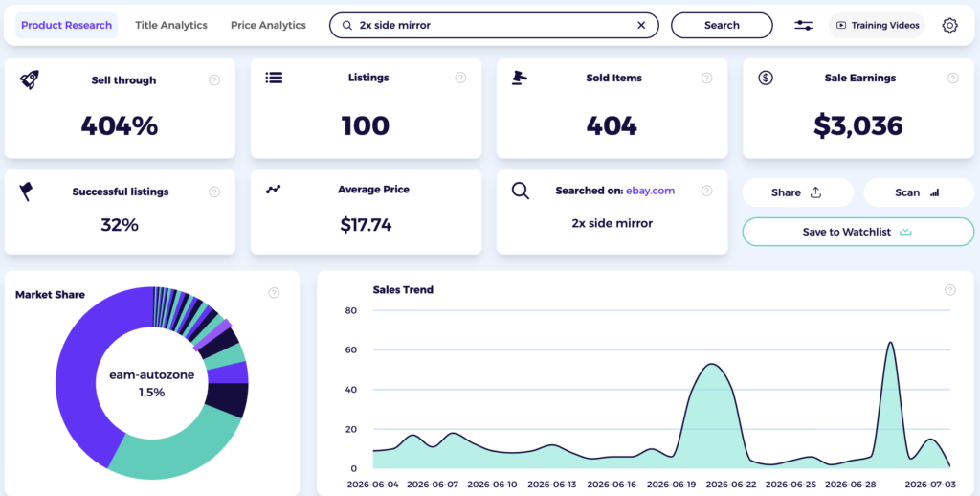This screenshot has height=496, width=980.
Task: Open the Product Research tab
Action: point(66,26)
